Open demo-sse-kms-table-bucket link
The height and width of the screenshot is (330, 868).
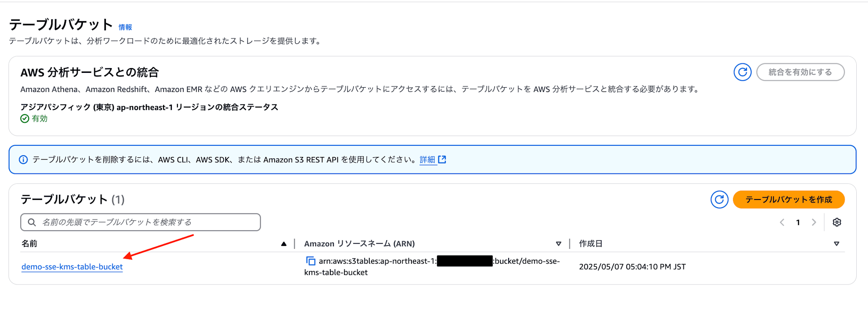[x=72, y=267]
